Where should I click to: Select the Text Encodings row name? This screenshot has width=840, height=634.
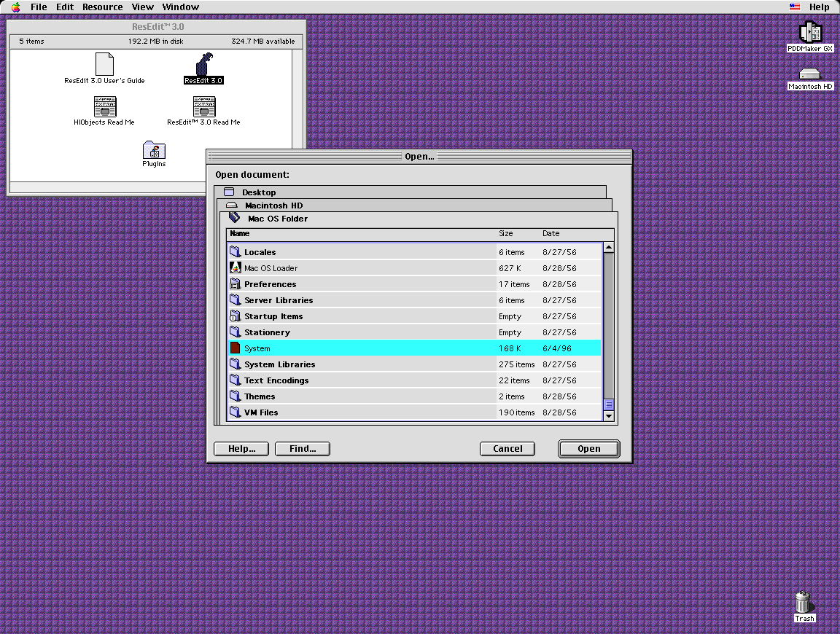coord(276,380)
